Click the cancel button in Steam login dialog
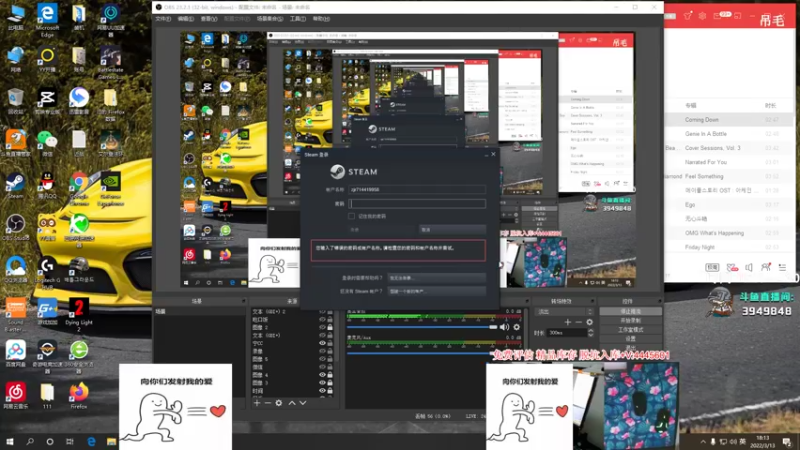 coord(453,230)
